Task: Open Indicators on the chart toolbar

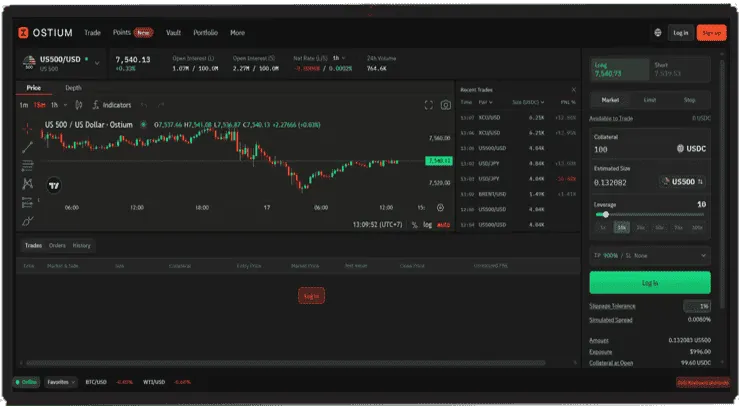Action: pyautogui.click(x=112, y=105)
